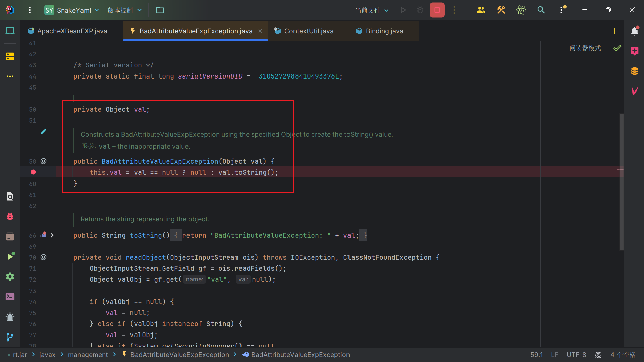Click rt.jar in the breadcrumb bar
The height and width of the screenshot is (362, 644).
(x=20, y=355)
